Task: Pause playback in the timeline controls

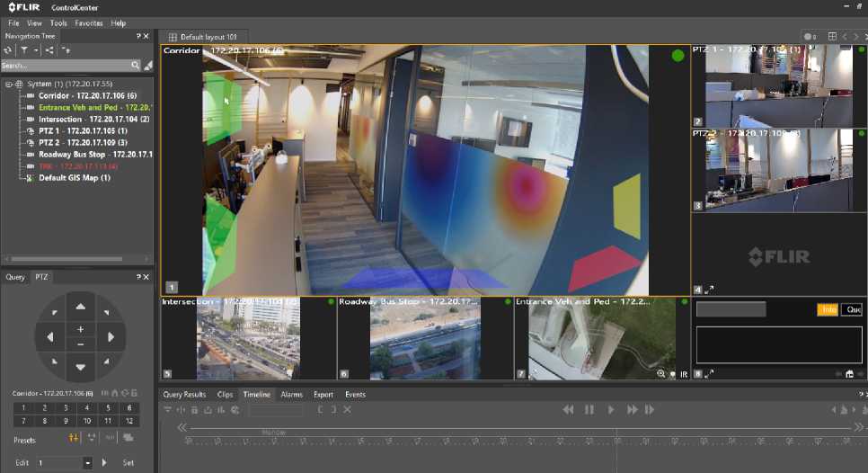Action: [589, 410]
